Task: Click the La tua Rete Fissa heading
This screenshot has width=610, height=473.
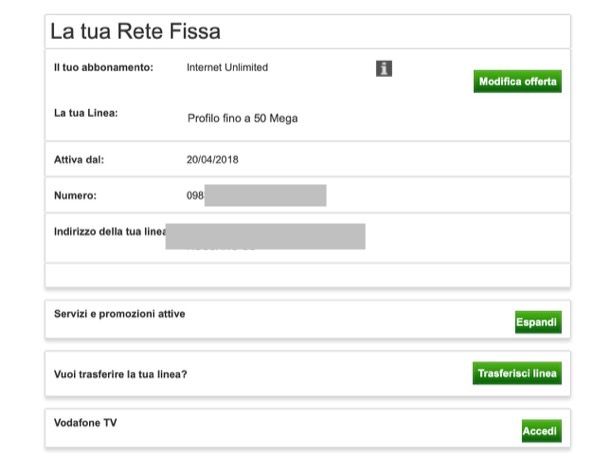Action: tap(135, 32)
